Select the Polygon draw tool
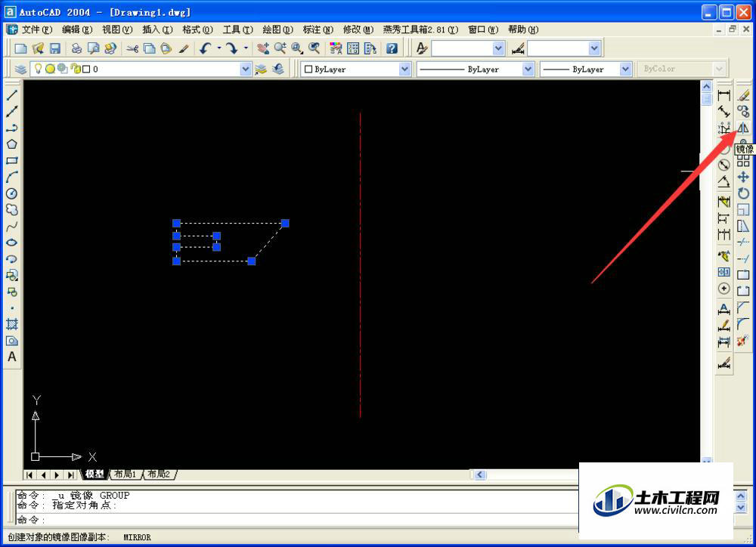756x547 pixels. point(12,144)
